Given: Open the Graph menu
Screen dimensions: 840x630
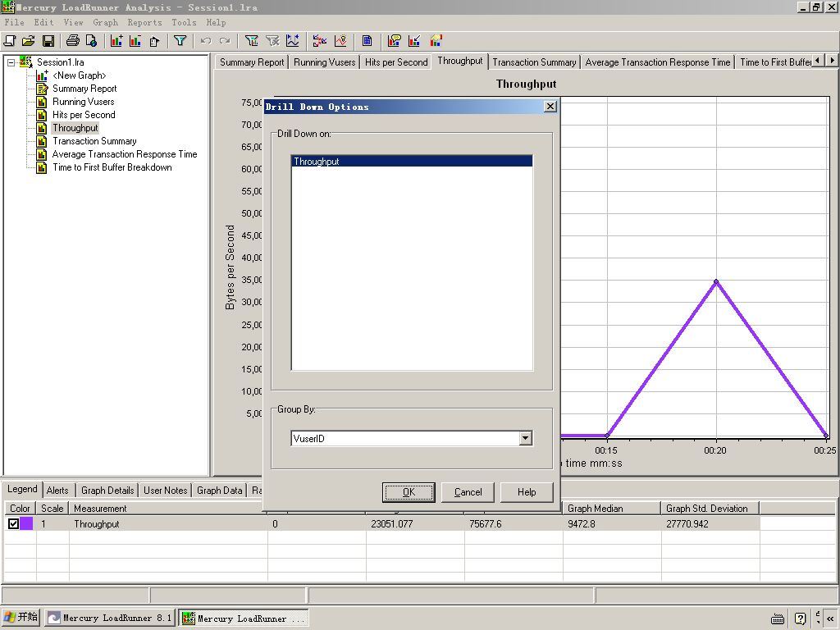Looking at the screenshot, I should [x=105, y=22].
